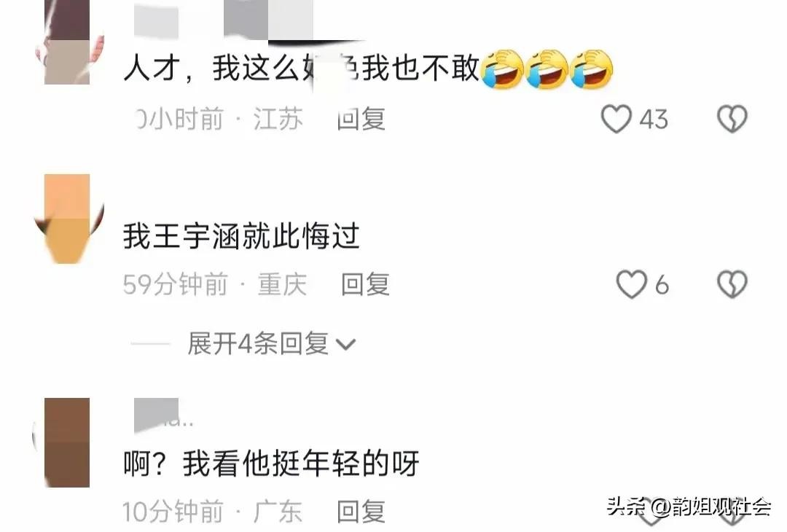Open the blurred username of top comment
The image size is (787, 532).
224,19
